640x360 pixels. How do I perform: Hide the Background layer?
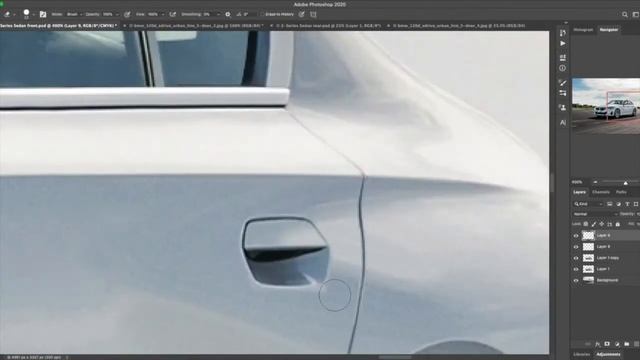coord(576,280)
